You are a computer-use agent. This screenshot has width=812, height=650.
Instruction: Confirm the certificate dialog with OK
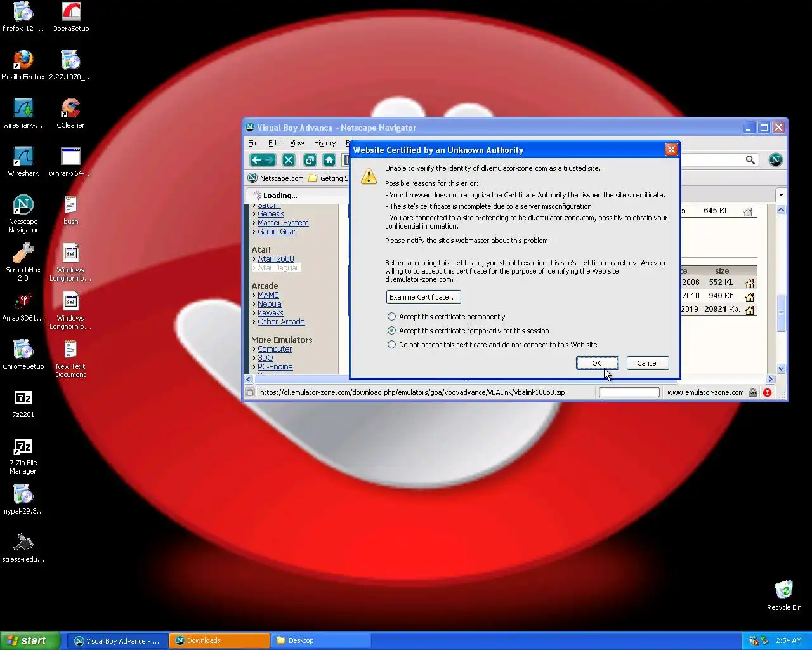596,363
